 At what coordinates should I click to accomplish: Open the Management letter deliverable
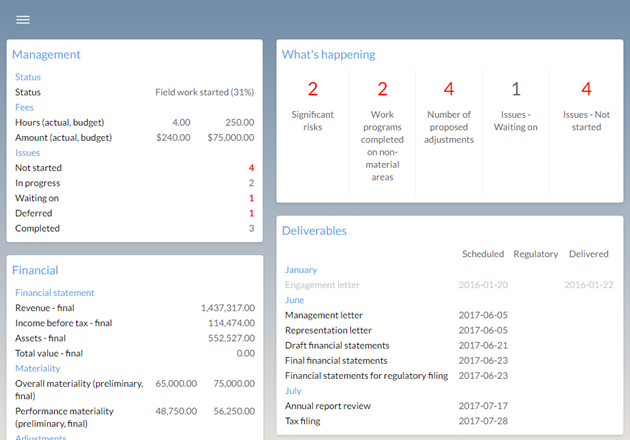tap(324, 315)
